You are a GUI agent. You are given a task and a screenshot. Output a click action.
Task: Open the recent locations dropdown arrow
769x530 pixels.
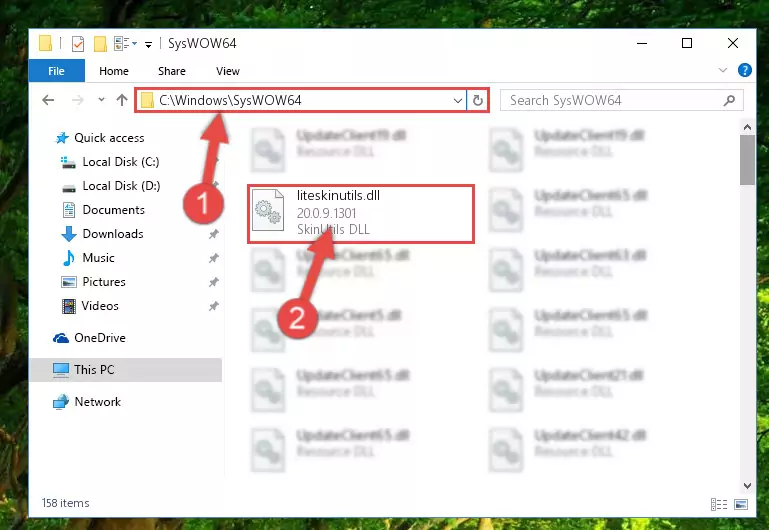click(x=101, y=100)
